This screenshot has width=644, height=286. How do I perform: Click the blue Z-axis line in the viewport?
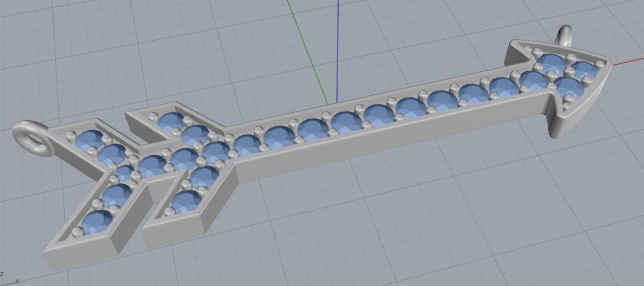[x=337, y=51]
